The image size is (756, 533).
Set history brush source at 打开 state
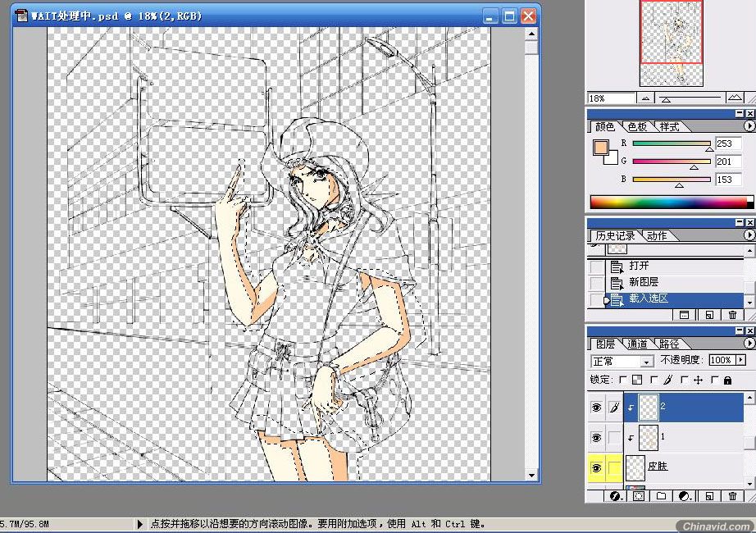(x=597, y=266)
